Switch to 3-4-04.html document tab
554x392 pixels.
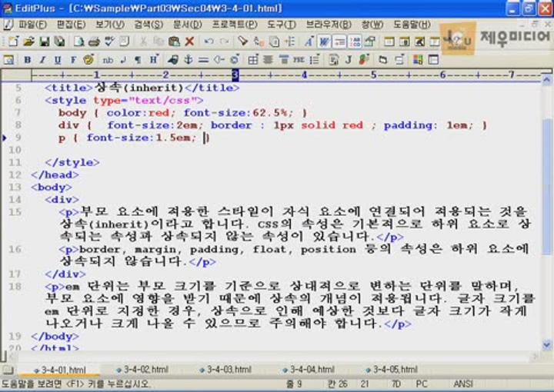[309, 370]
